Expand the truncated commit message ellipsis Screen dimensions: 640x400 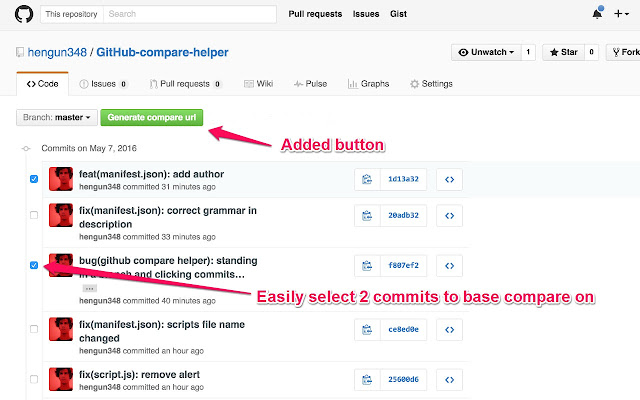pos(88,288)
